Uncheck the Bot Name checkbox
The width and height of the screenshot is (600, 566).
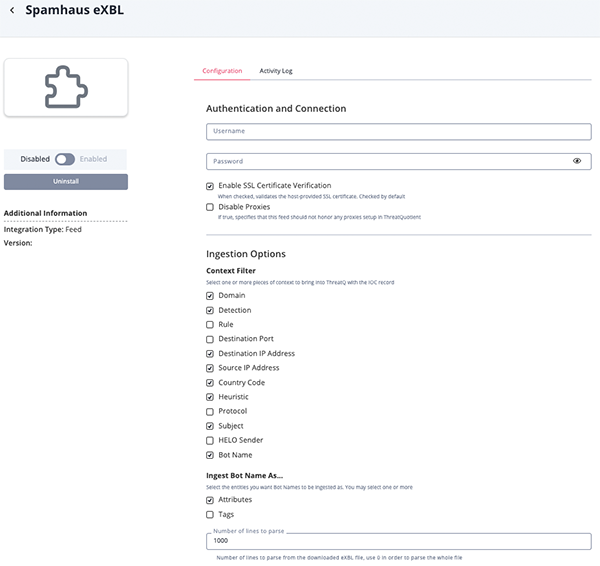[210, 455]
